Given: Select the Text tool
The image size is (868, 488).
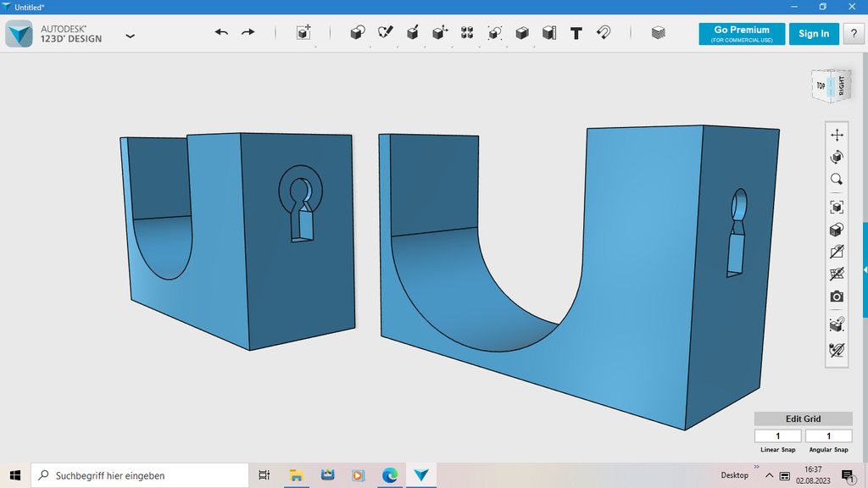Looking at the screenshot, I should (x=576, y=33).
